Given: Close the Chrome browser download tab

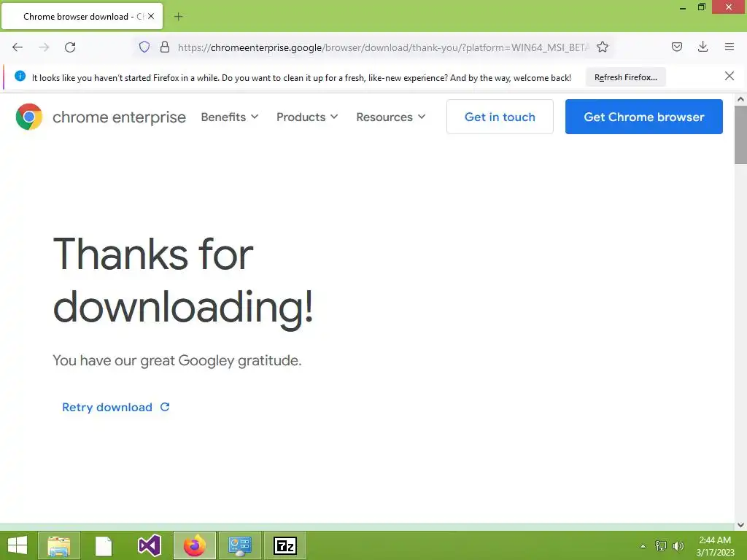Looking at the screenshot, I should tap(151, 16).
